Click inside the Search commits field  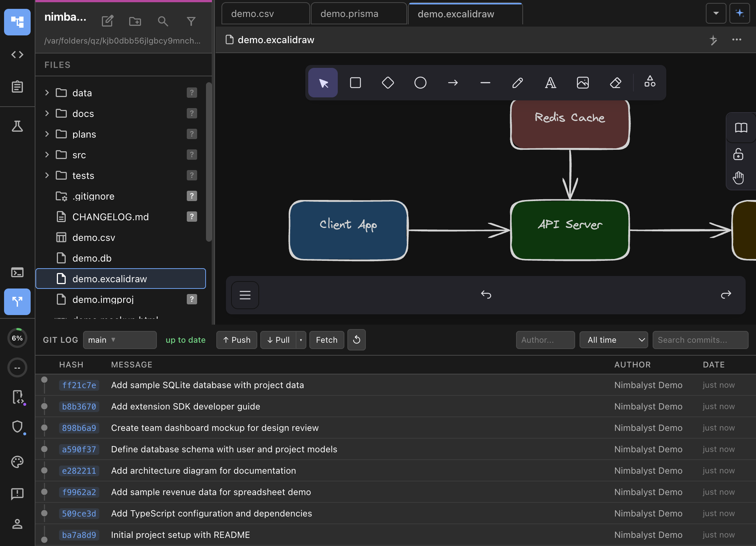700,340
